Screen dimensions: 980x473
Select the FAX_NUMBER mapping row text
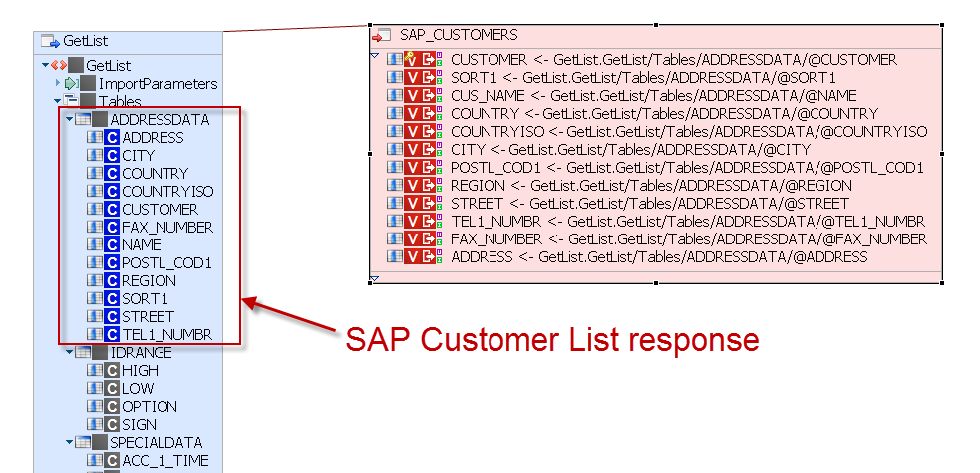pos(689,239)
